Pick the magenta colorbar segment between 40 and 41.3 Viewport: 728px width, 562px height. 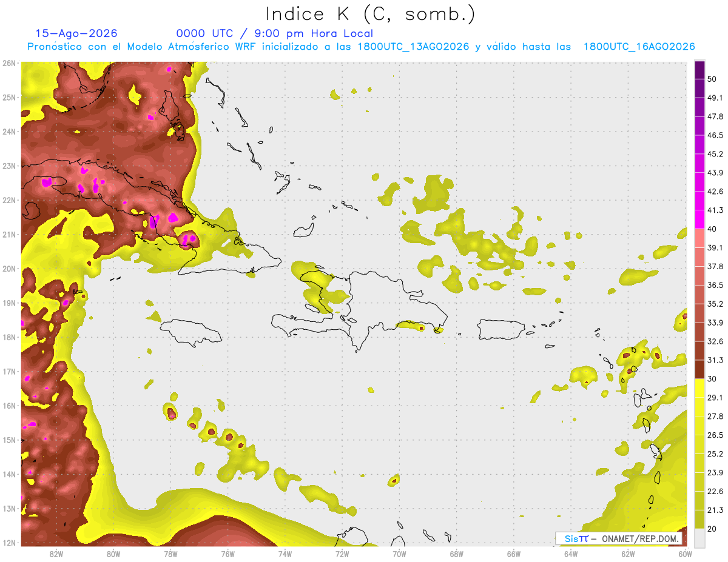699,219
